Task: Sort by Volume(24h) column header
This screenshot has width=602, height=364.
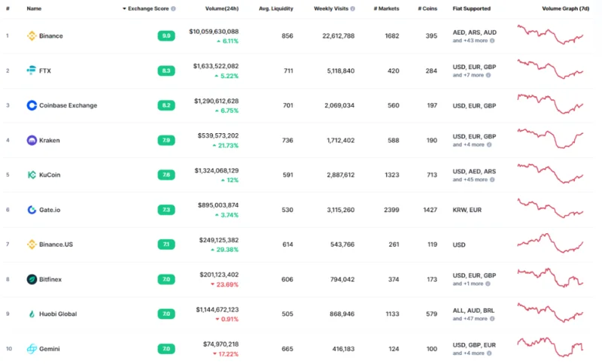Action: (222, 8)
